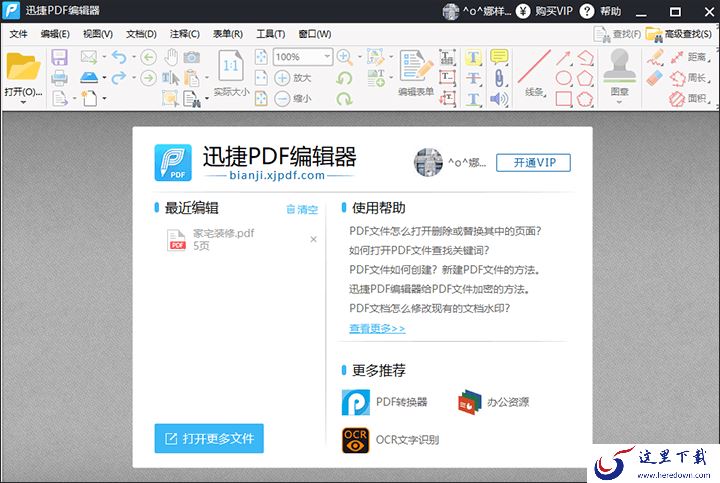
Task: Expand the New document dropdown arrow
Action: point(104,98)
